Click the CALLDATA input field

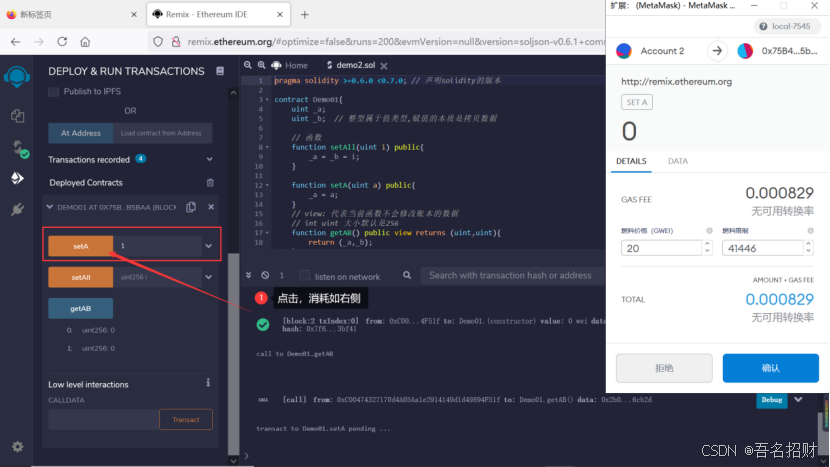pyautogui.click(x=104, y=419)
